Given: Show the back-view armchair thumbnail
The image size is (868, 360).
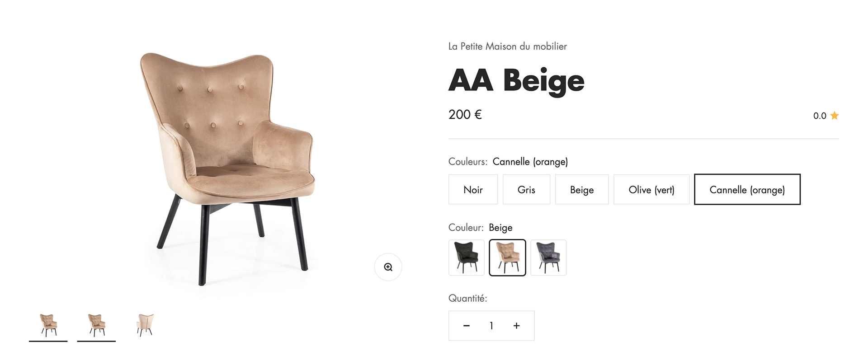Looking at the screenshot, I should tap(145, 325).
